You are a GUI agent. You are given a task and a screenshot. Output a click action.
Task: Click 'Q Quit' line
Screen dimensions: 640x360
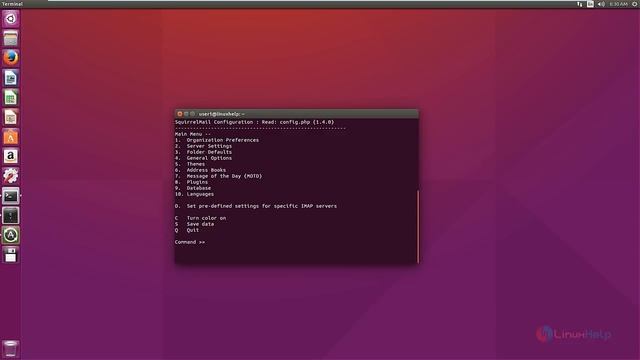pyautogui.click(x=187, y=230)
